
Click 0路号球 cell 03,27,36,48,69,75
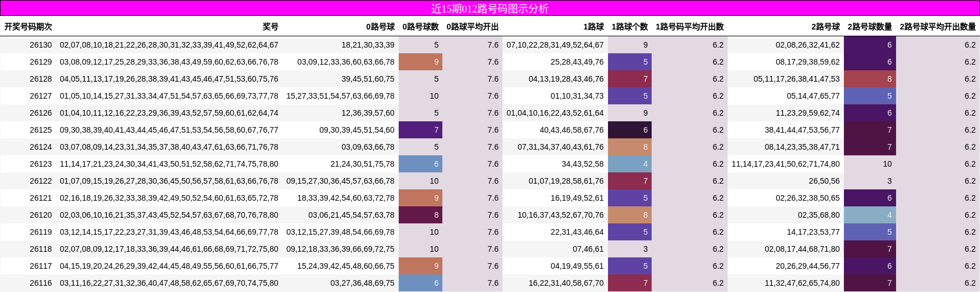(362, 283)
